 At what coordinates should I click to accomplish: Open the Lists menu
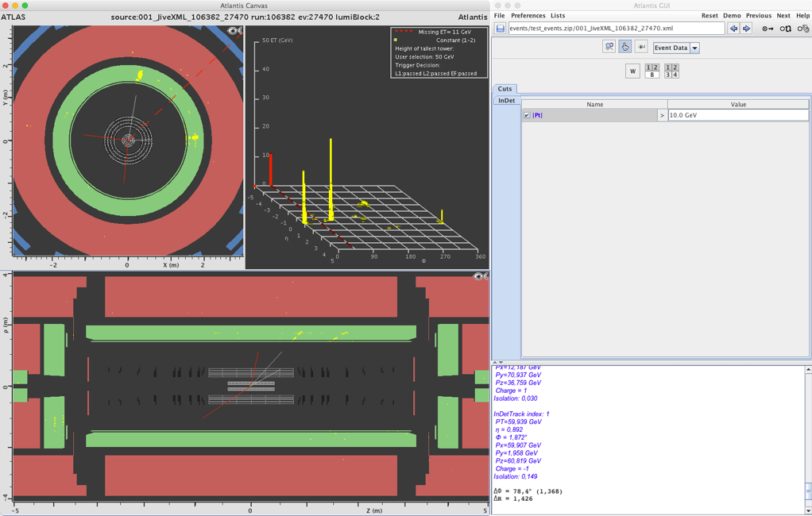(558, 15)
